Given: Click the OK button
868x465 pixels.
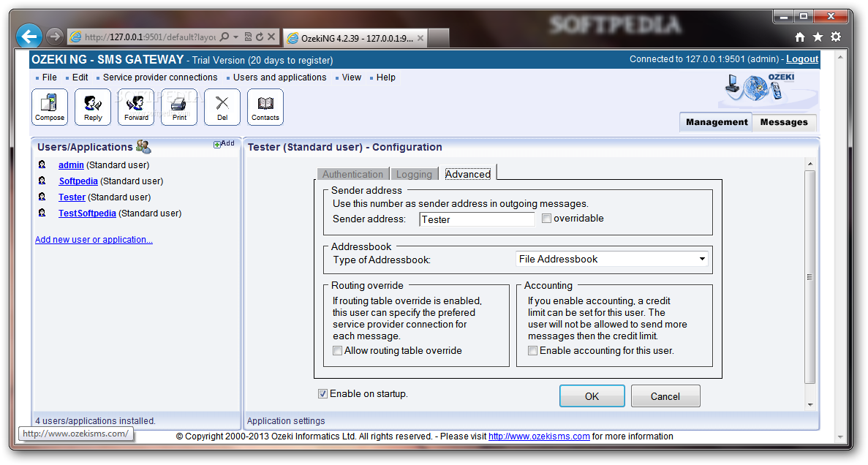Looking at the screenshot, I should (592, 396).
